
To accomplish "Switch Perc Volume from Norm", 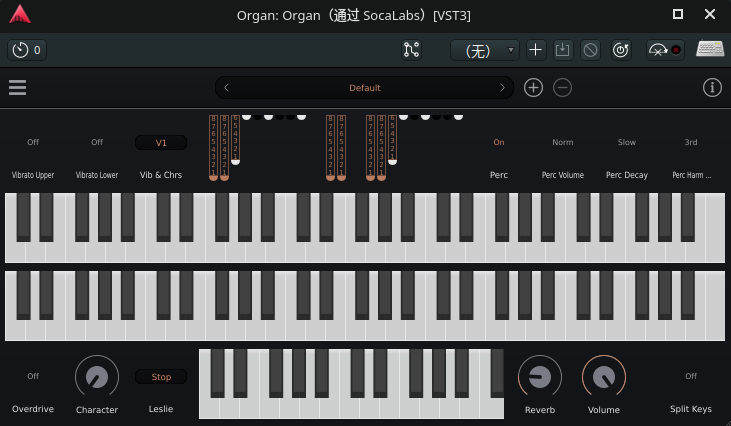I will [563, 142].
